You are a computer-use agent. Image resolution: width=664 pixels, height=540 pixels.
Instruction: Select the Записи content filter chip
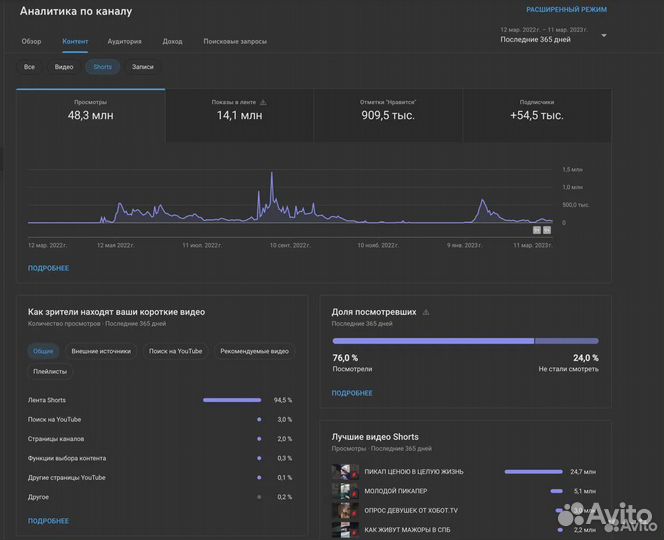[x=142, y=67]
